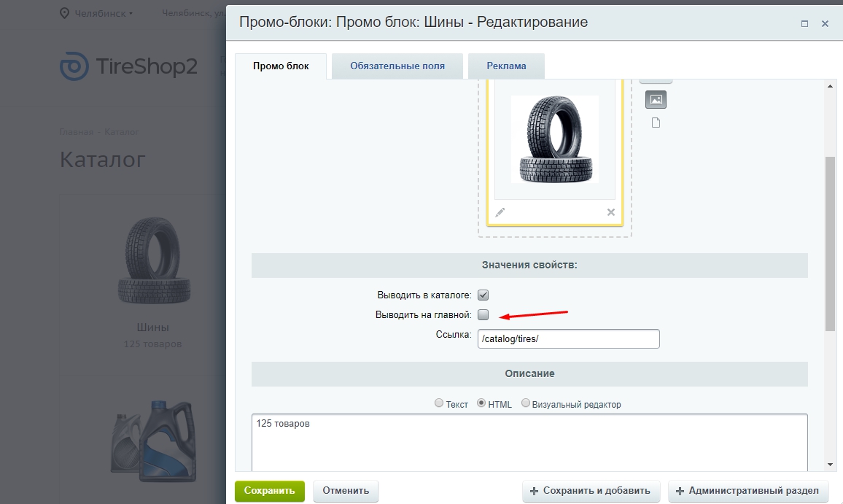Select the Текст description mode
Image resolution: width=843 pixels, height=504 pixels.
coord(439,403)
